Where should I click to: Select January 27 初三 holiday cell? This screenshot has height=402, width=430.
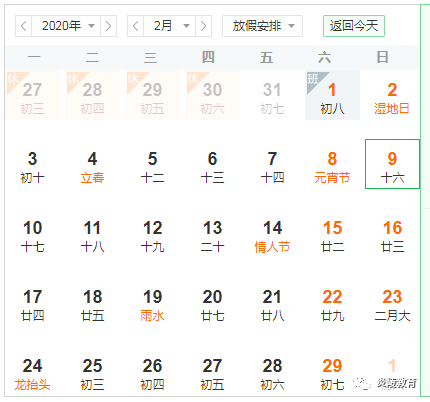pos(33,95)
